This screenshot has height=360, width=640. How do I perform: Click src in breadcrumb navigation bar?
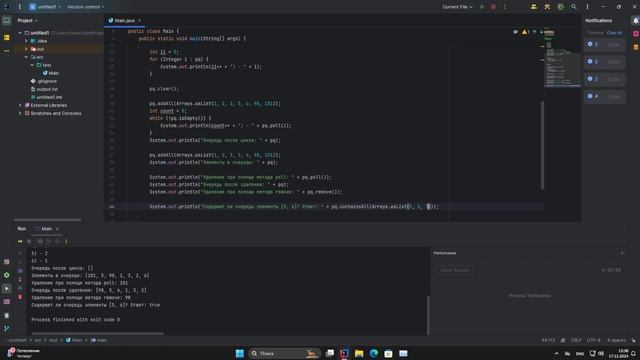pyautogui.click(x=38, y=340)
